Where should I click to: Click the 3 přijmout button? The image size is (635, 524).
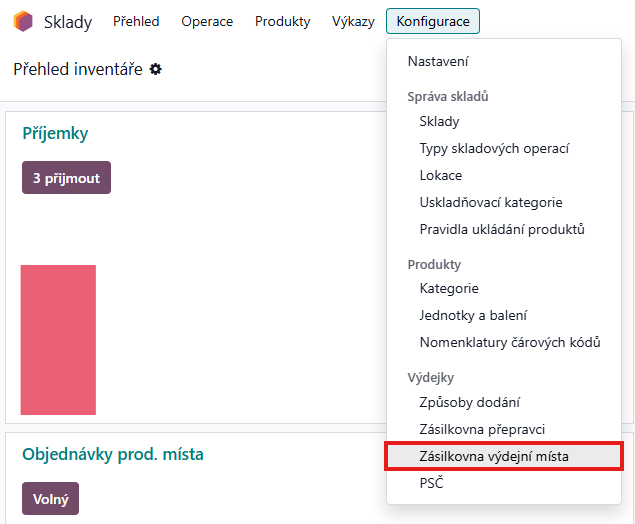tap(66, 177)
